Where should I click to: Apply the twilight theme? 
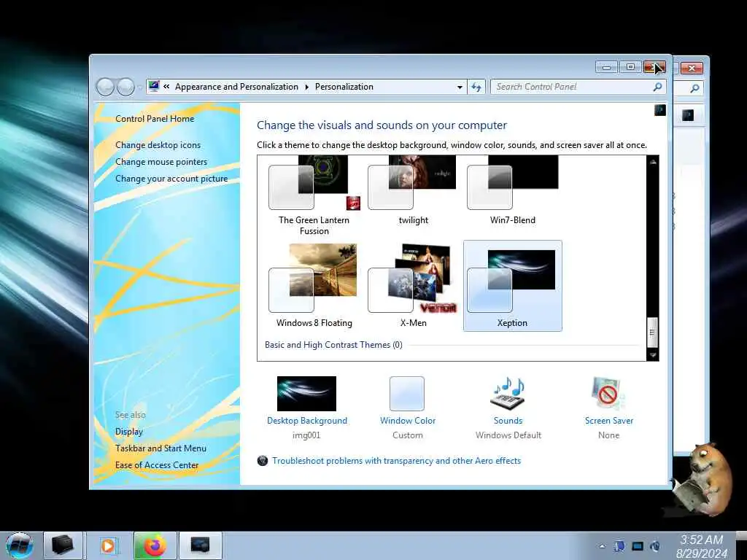pyautogui.click(x=413, y=190)
